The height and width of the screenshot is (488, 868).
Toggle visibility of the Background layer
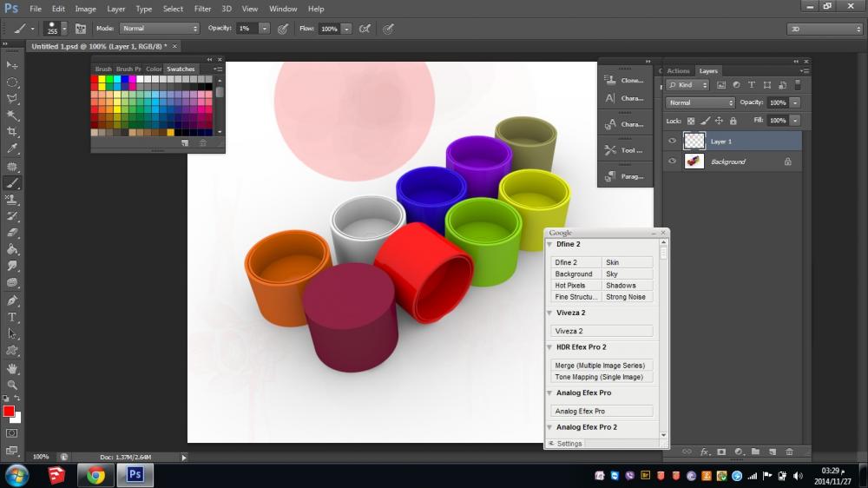point(672,162)
